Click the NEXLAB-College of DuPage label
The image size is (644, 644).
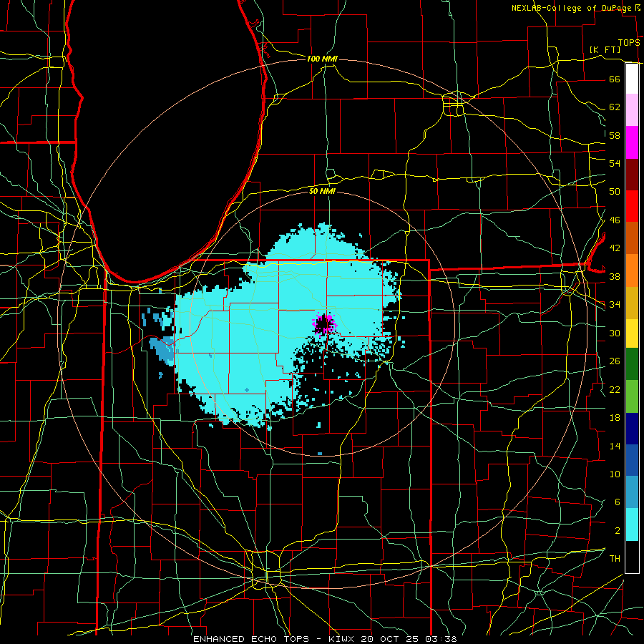[x=572, y=8]
